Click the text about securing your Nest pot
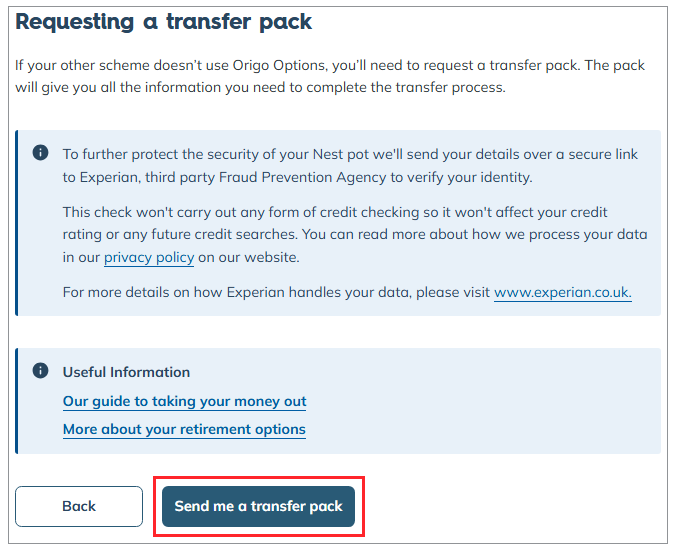 [x=350, y=165]
